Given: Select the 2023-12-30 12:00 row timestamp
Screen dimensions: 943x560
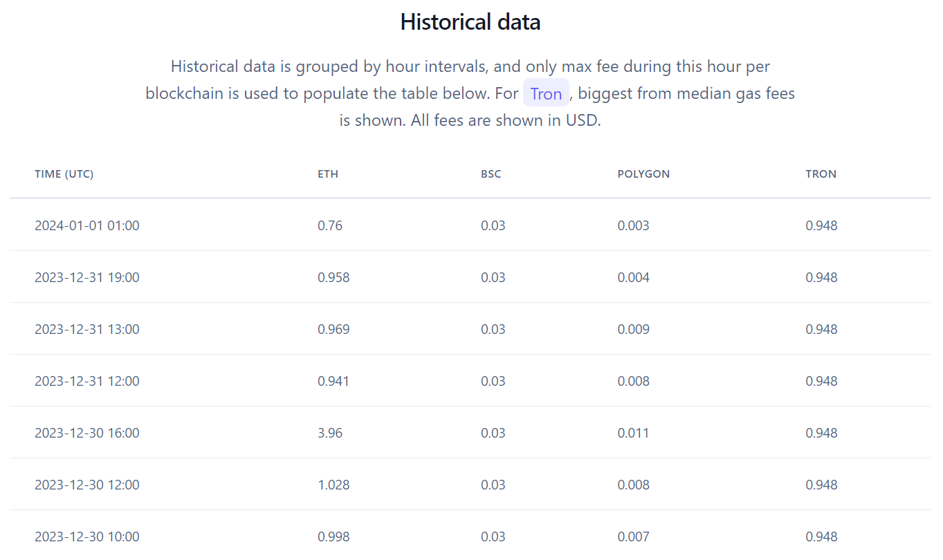Looking at the screenshot, I should click(x=87, y=485).
